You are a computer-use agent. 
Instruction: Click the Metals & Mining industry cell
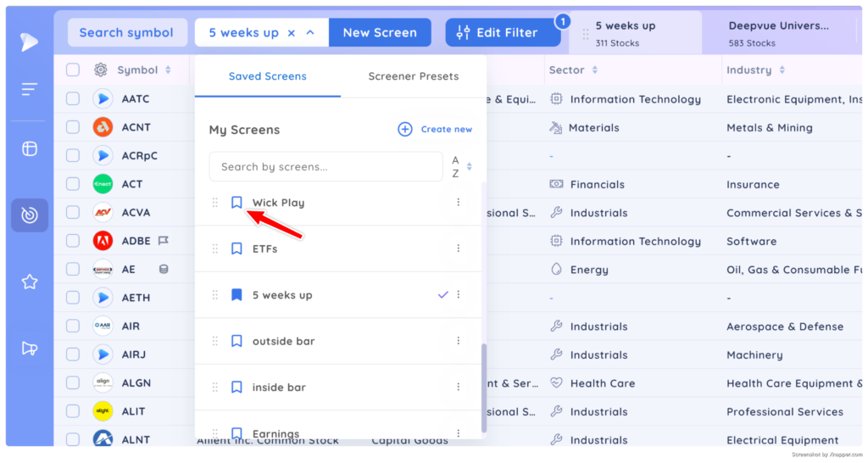[770, 128]
